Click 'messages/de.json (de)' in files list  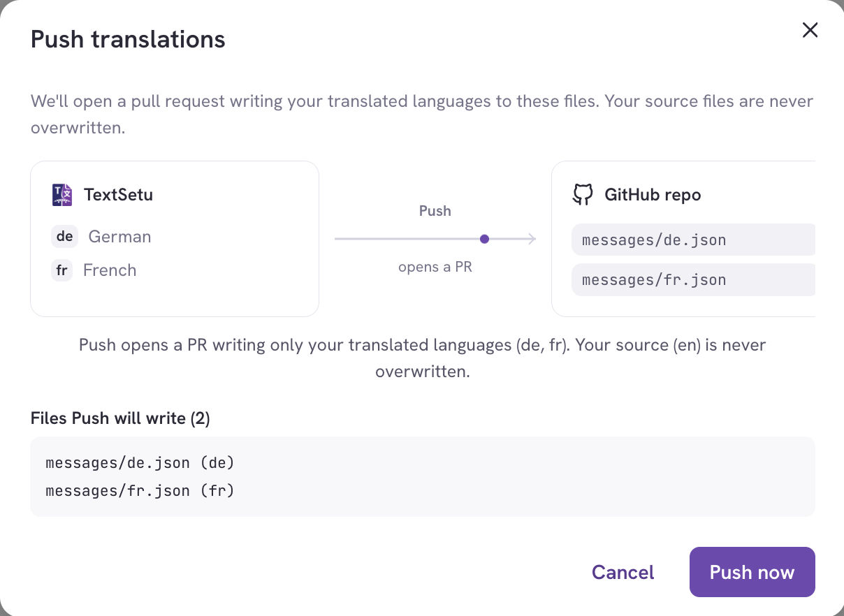(x=139, y=463)
